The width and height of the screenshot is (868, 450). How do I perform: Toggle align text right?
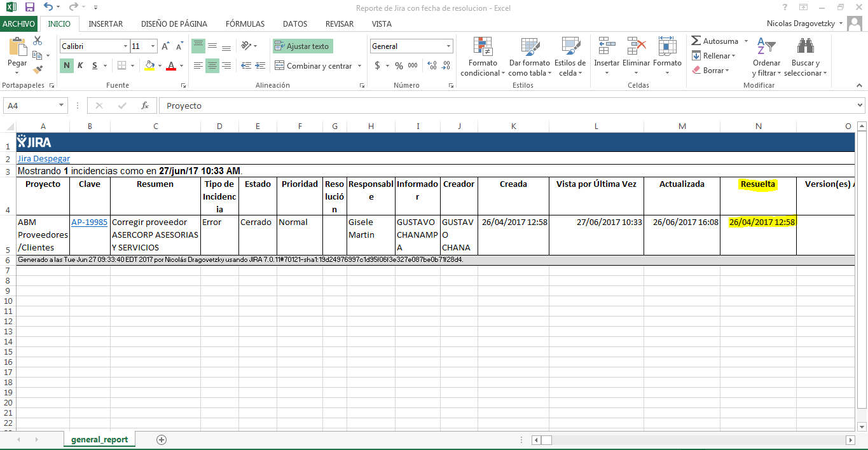226,65
